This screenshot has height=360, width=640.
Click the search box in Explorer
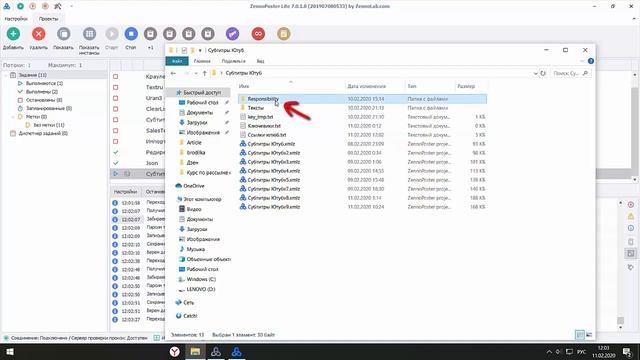[570, 73]
